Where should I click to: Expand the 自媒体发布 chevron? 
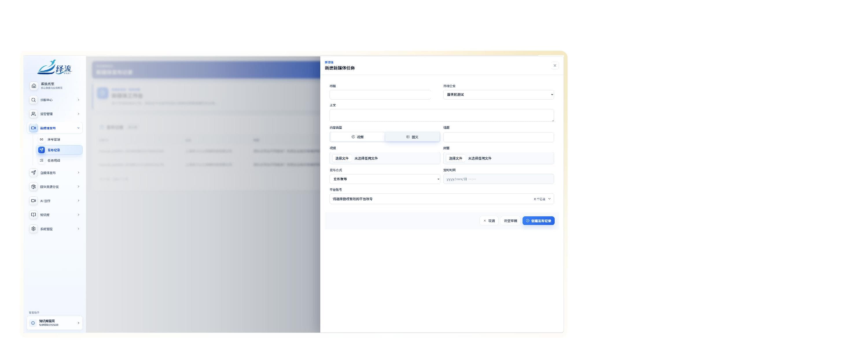[78, 173]
